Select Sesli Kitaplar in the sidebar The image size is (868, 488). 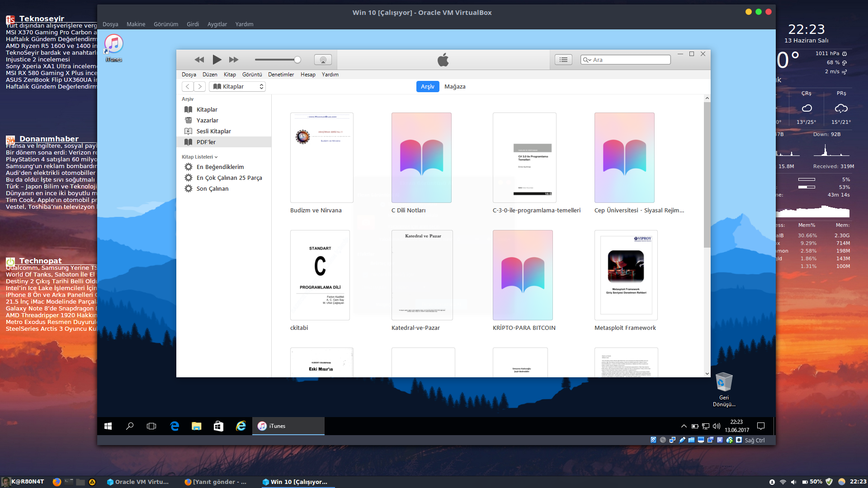pos(224,131)
